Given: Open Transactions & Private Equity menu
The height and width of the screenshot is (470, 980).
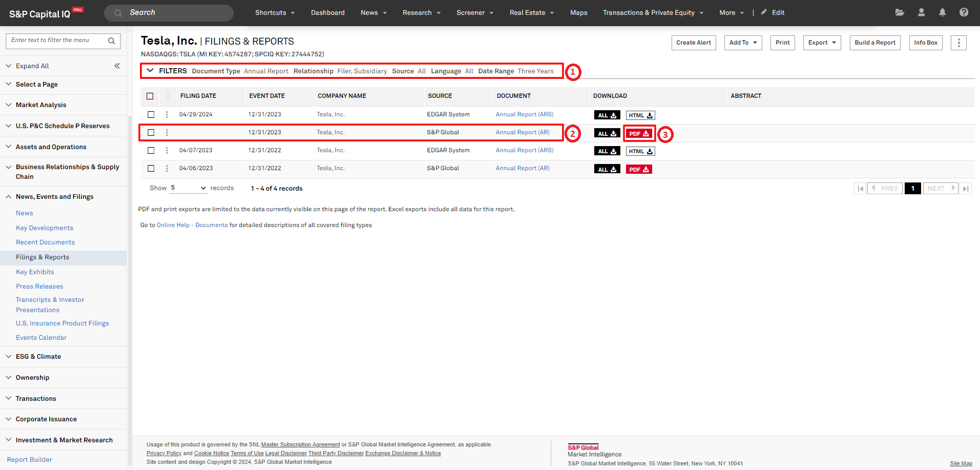Looking at the screenshot, I should (653, 12).
